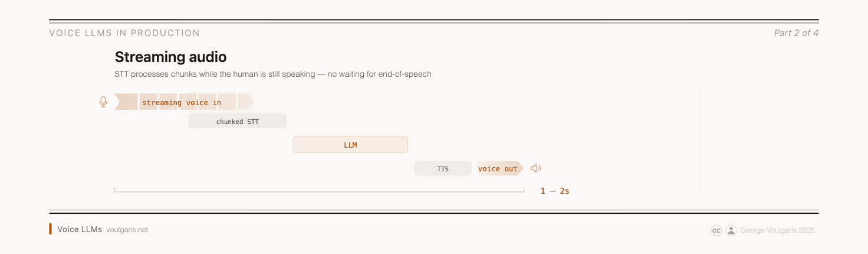868x254 pixels.
Task: Click the George Voulgaris 2025 credit
Action: (x=777, y=230)
